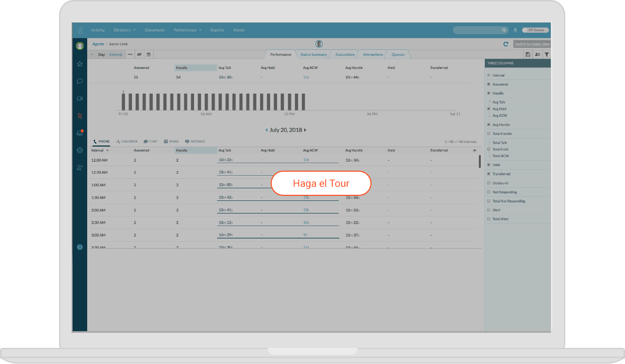Click the refresh icon near Switch to classic view

tap(506, 44)
